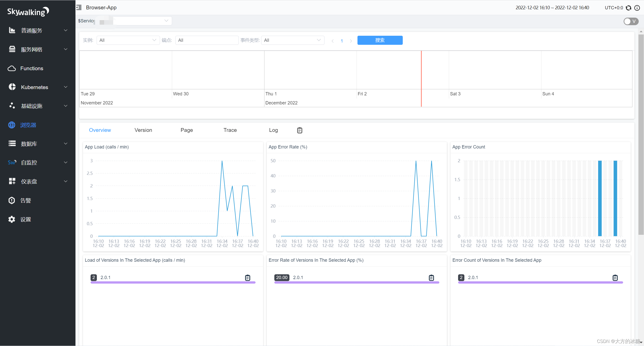The height and width of the screenshot is (346, 644).
Task: Open the 事件类型 All dropdown
Action: pos(293,40)
